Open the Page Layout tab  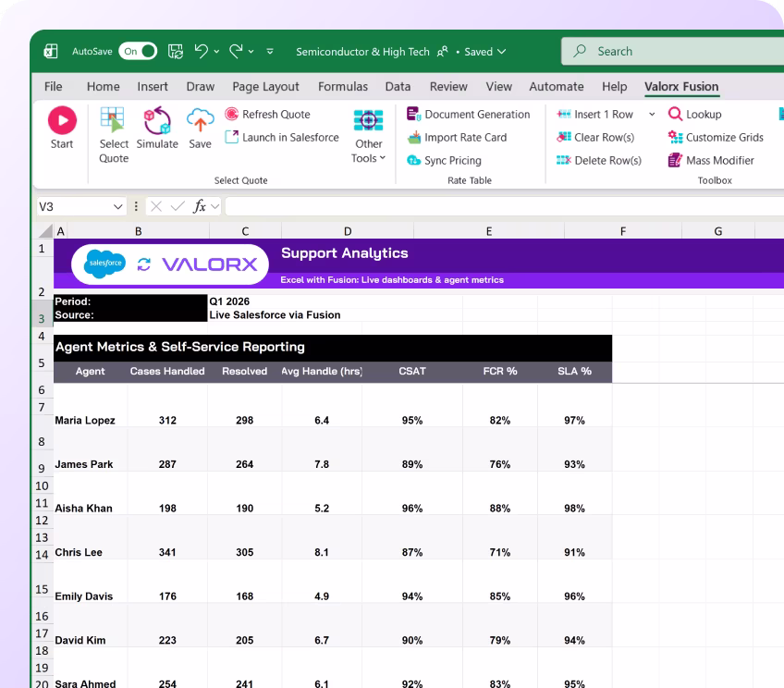coord(265,87)
